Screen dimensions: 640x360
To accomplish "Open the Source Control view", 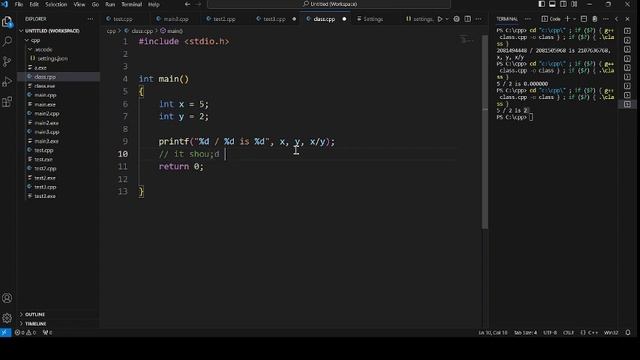I will coord(7,61).
